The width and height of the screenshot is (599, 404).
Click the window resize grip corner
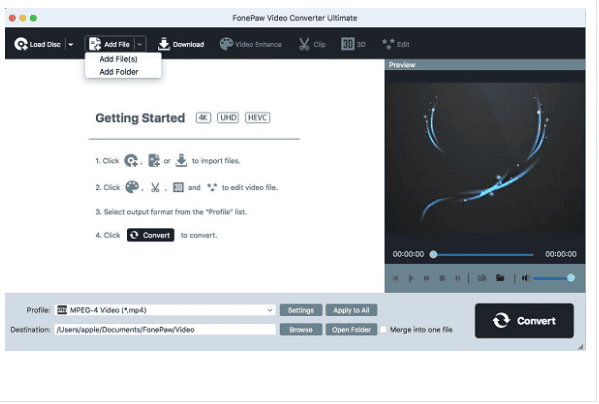click(x=580, y=346)
